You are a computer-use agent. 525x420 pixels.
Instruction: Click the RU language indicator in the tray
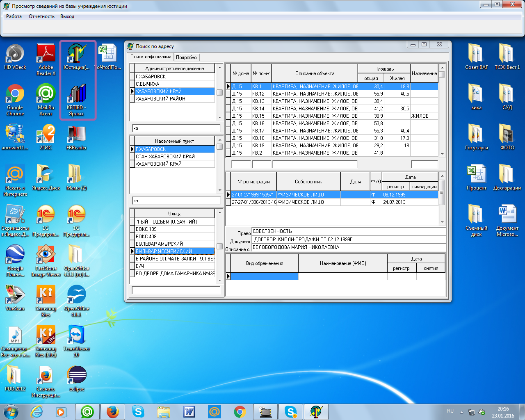450,411
